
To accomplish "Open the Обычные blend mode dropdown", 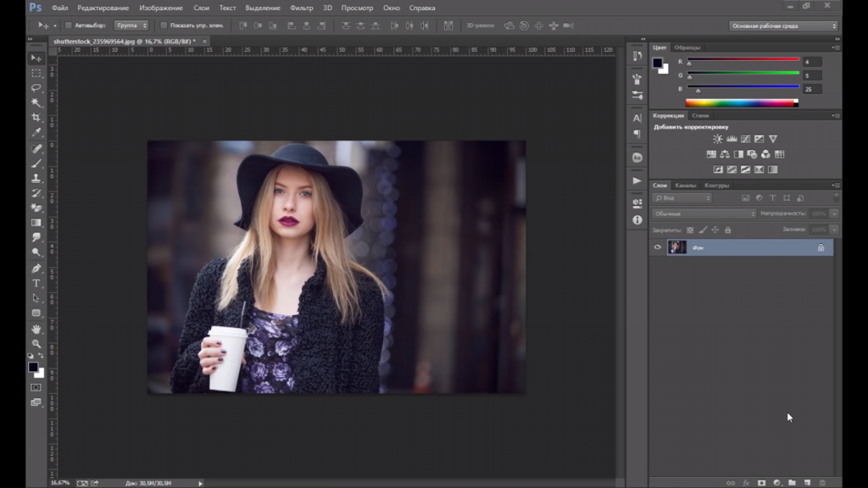I will click(x=704, y=213).
